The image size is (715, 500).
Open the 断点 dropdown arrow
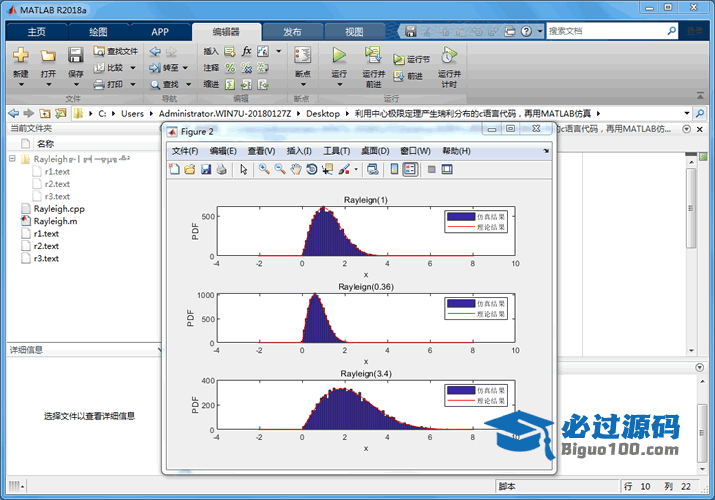(303, 85)
